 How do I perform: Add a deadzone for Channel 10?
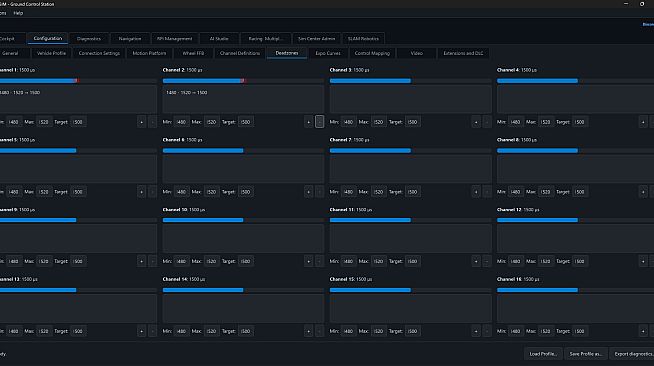309,261
